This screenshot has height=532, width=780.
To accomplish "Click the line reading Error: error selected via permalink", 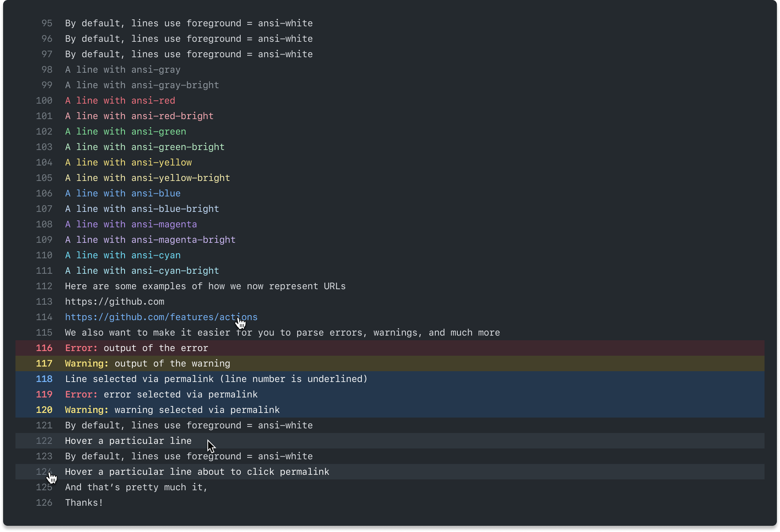I will click(x=161, y=394).
